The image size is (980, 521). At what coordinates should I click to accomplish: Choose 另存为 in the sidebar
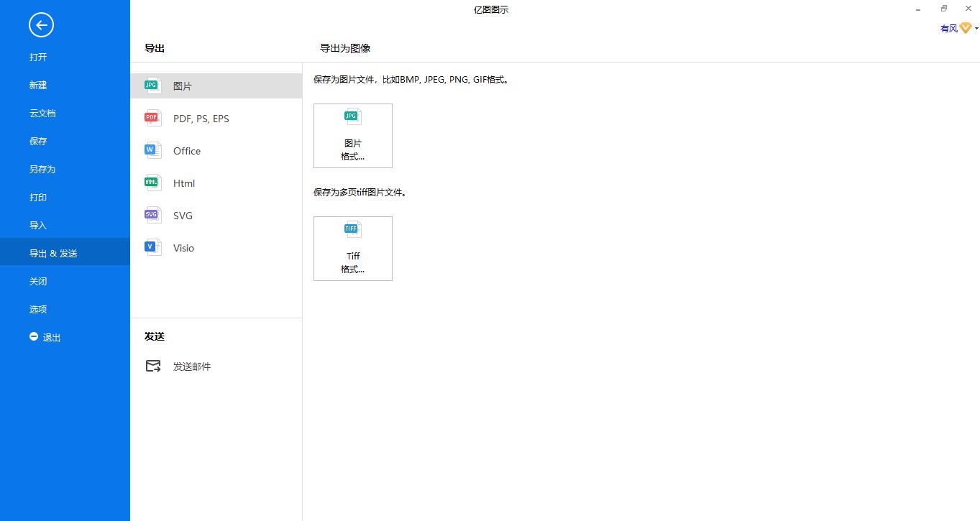(42, 170)
